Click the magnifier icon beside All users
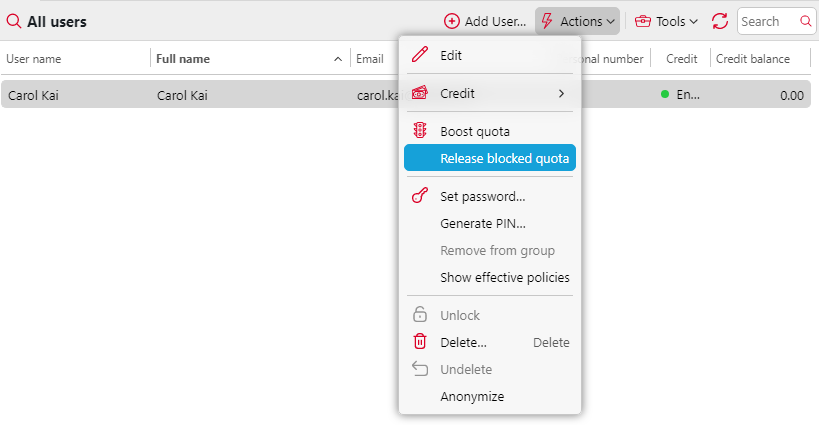 [14, 21]
